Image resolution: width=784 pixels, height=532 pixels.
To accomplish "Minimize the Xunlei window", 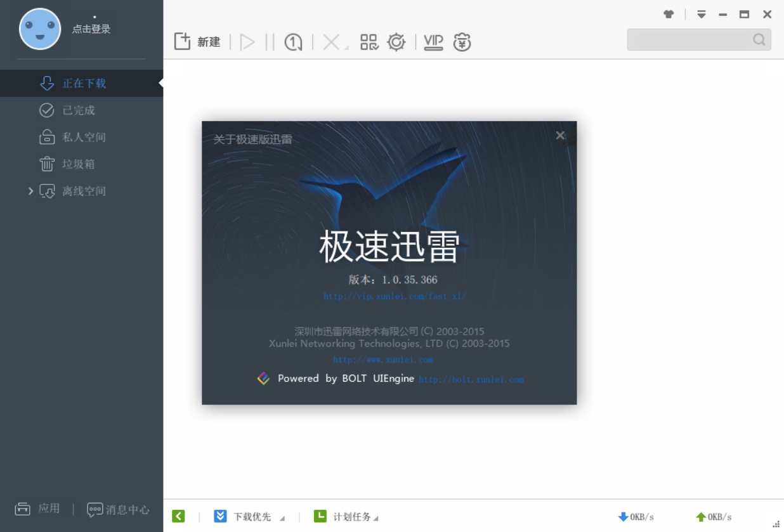I will point(723,15).
